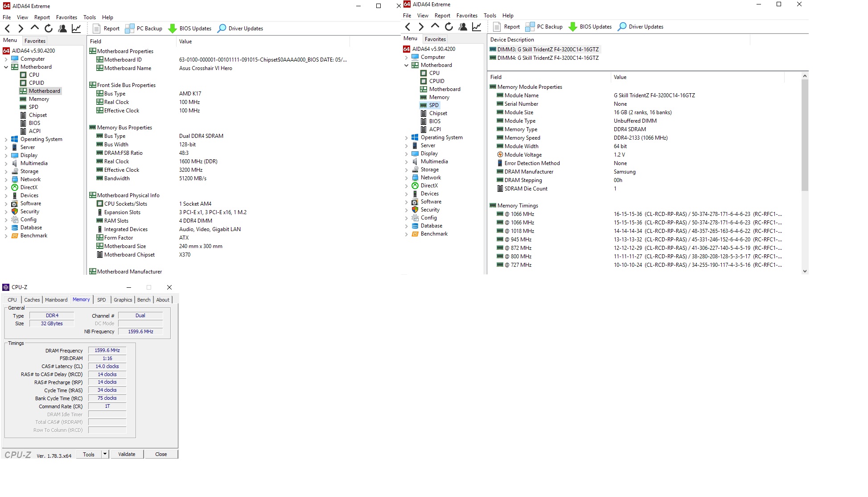Open the Tools menu in right AIDA64 window
The image size is (868, 497).
click(490, 16)
